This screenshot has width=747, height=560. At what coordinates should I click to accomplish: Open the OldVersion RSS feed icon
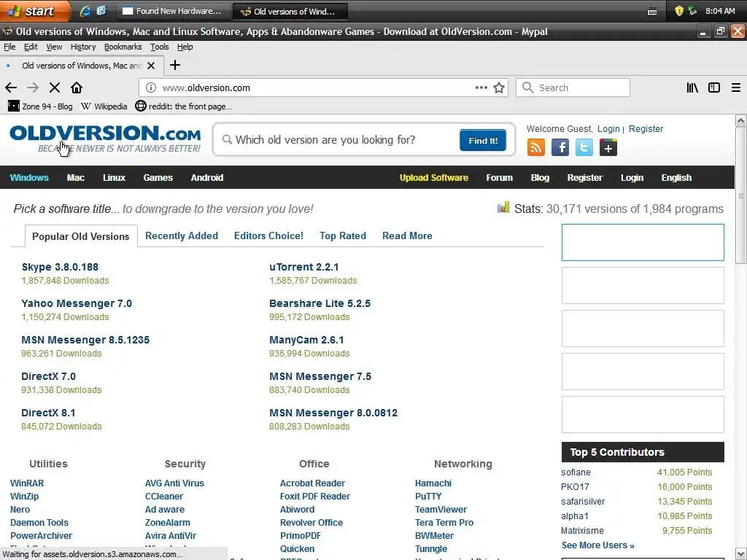536,147
